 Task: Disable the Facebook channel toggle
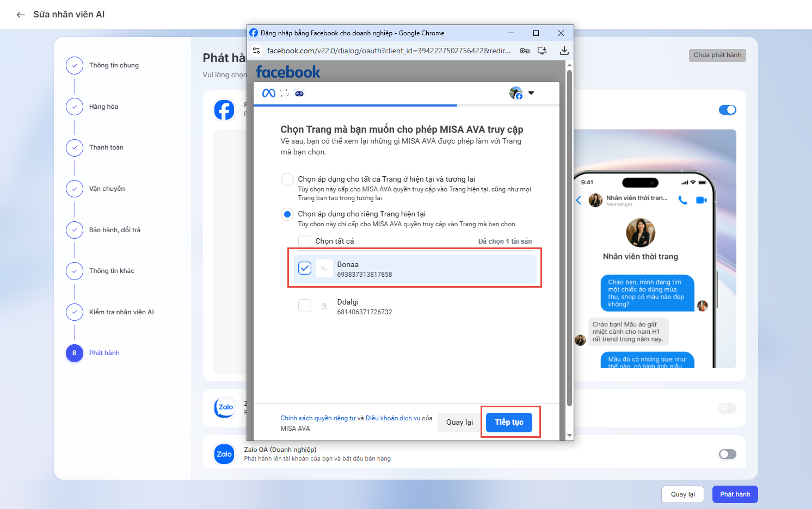(x=727, y=110)
